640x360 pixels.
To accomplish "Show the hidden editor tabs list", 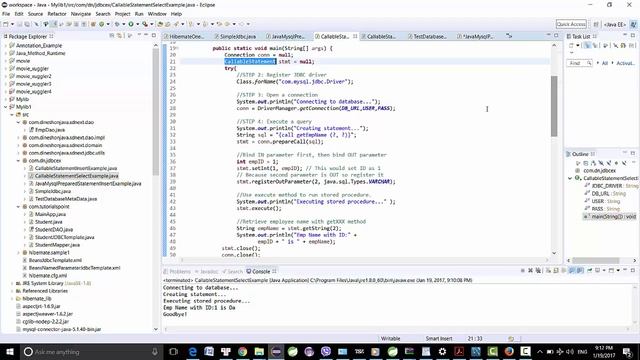I will click(509, 36).
